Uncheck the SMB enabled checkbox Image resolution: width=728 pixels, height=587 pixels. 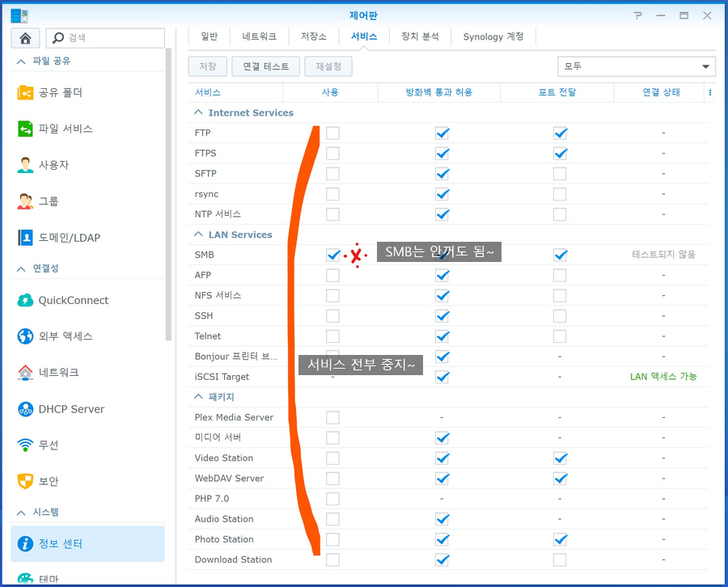[x=332, y=255]
